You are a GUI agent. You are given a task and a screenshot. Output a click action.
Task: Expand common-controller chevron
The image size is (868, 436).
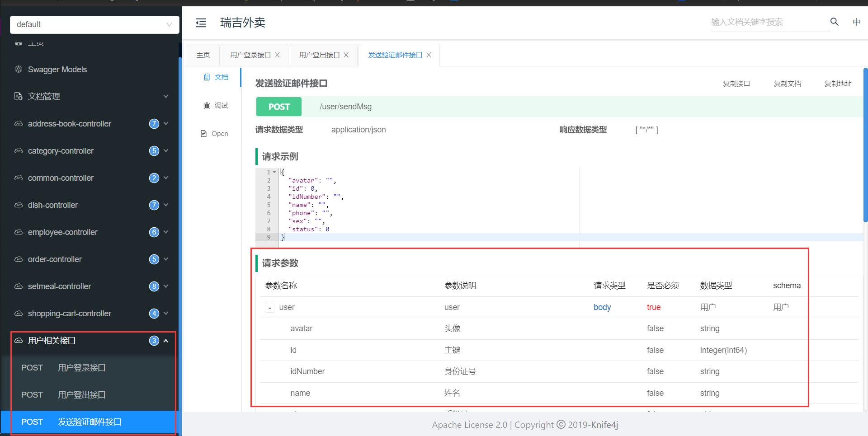(166, 178)
